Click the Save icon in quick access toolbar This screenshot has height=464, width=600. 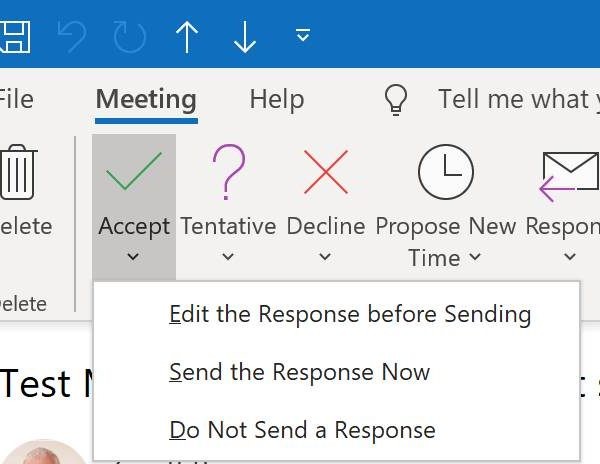click(15, 37)
